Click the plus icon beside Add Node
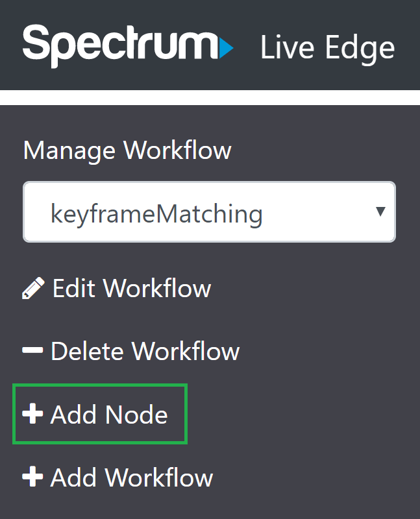This screenshot has width=420, height=519. pyautogui.click(x=32, y=413)
